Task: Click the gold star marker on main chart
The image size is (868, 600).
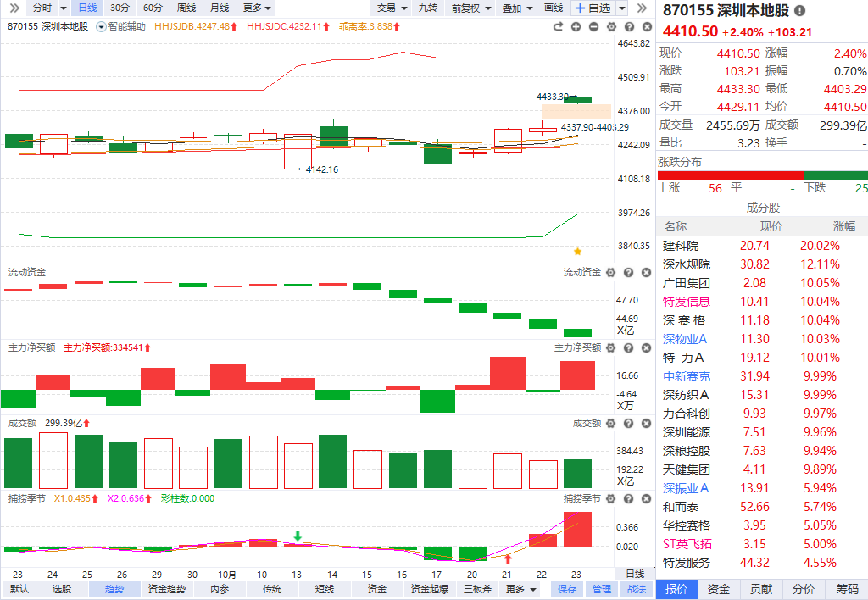Action: click(x=577, y=252)
